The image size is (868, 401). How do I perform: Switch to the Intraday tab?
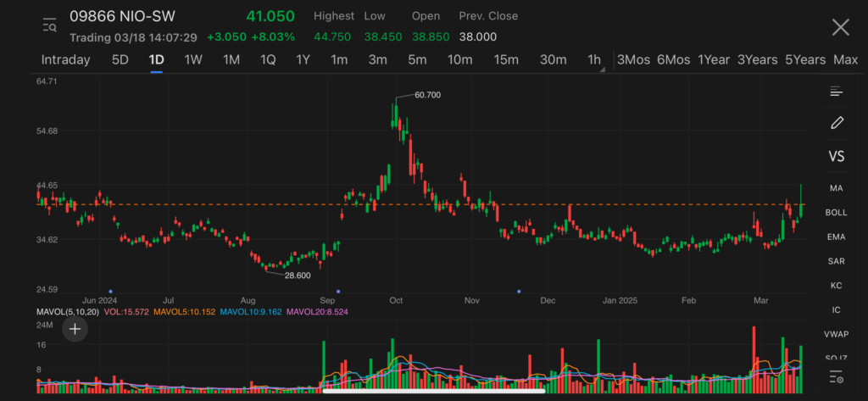point(65,60)
